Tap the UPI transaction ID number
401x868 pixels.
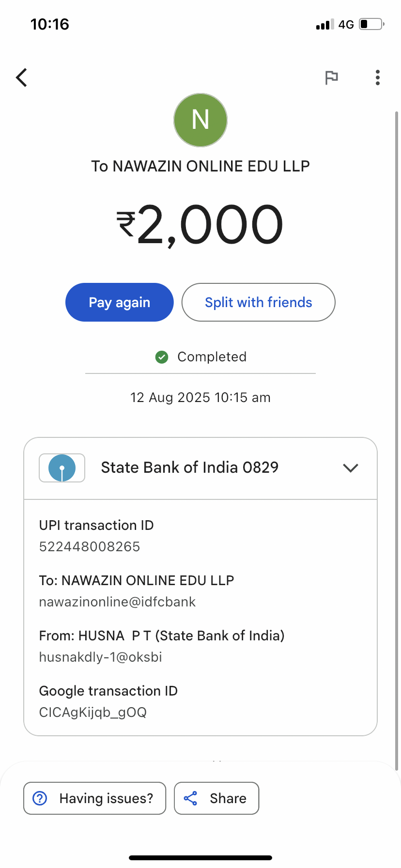tap(90, 547)
